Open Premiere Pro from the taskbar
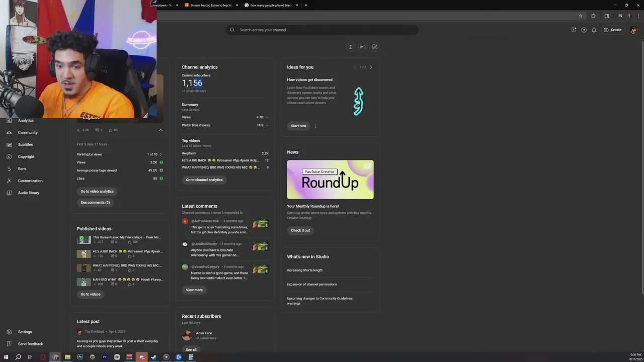 pyautogui.click(x=105, y=357)
